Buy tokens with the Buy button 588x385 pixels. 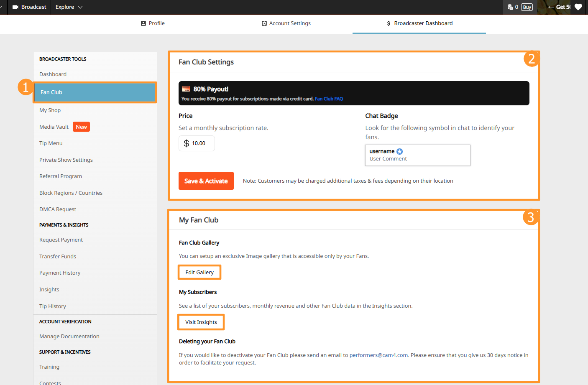[x=527, y=7]
